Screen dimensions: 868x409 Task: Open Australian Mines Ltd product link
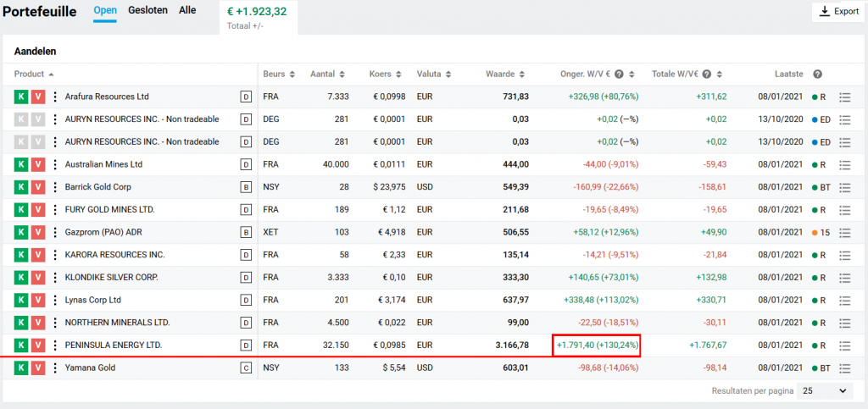103,165
